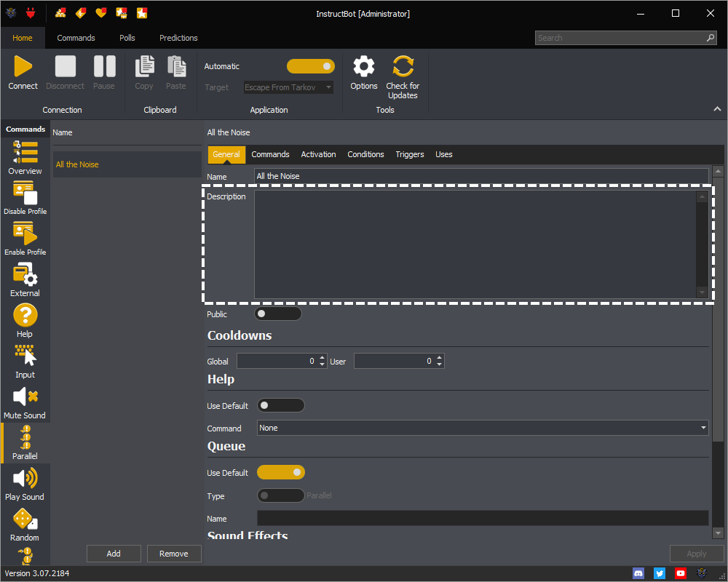The height and width of the screenshot is (582, 728).
Task: Click the price tag icon in title bar
Action: [x=81, y=13]
